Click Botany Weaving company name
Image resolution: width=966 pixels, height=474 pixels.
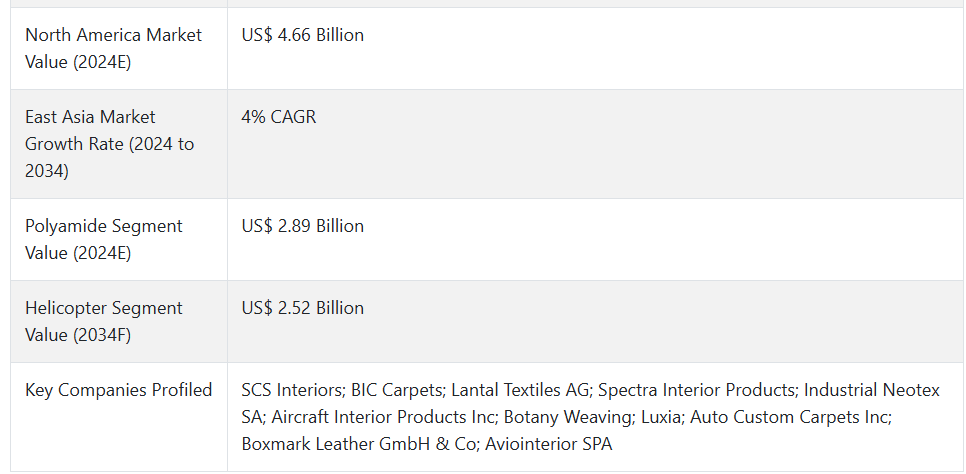click(567, 417)
